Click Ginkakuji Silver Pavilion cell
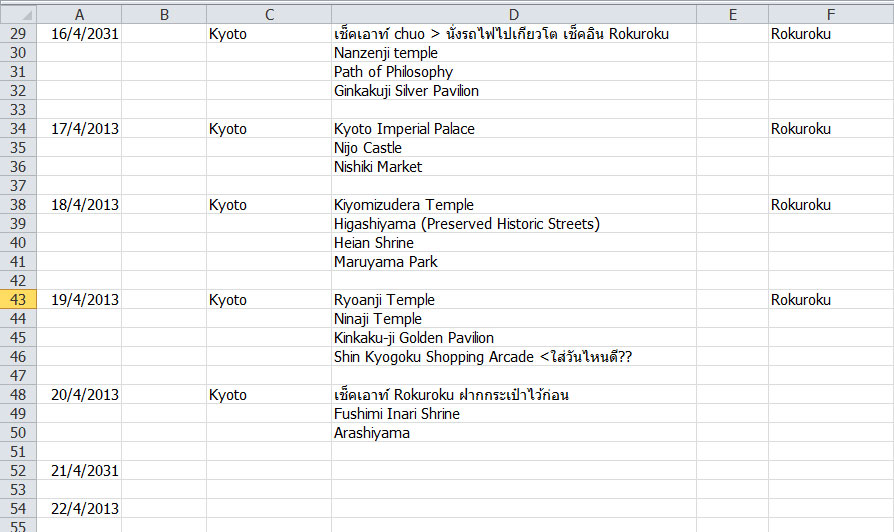Image resolution: width=894 pixels, height=532 pixels. tap(514, 91)
